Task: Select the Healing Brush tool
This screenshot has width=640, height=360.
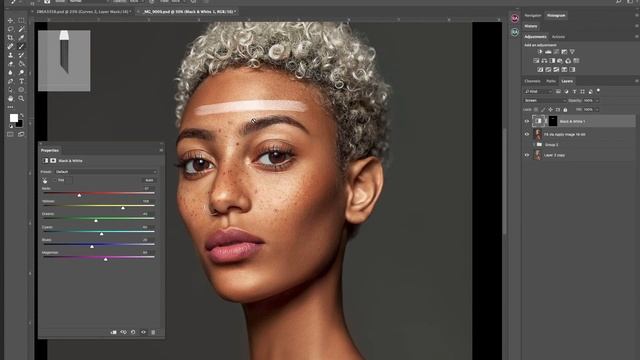Action: [11, 47]
